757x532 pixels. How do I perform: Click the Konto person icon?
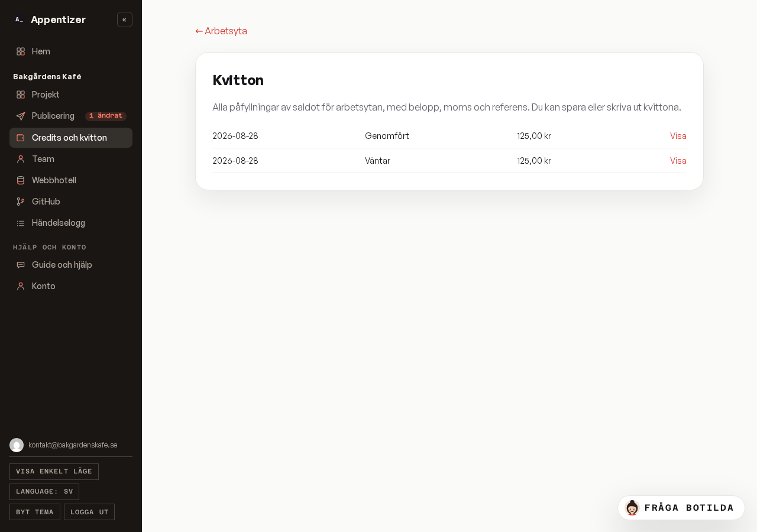(x=21, y=286)
